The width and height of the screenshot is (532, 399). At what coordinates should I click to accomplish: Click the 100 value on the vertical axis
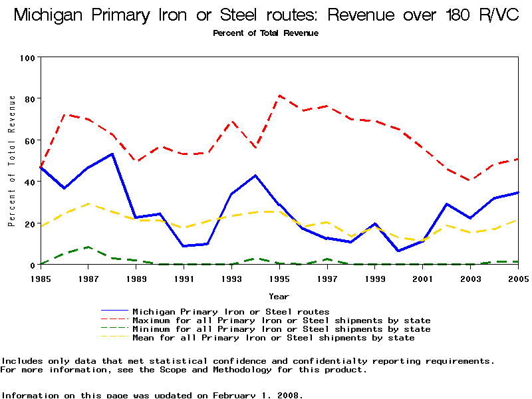[x=27, y=58]
